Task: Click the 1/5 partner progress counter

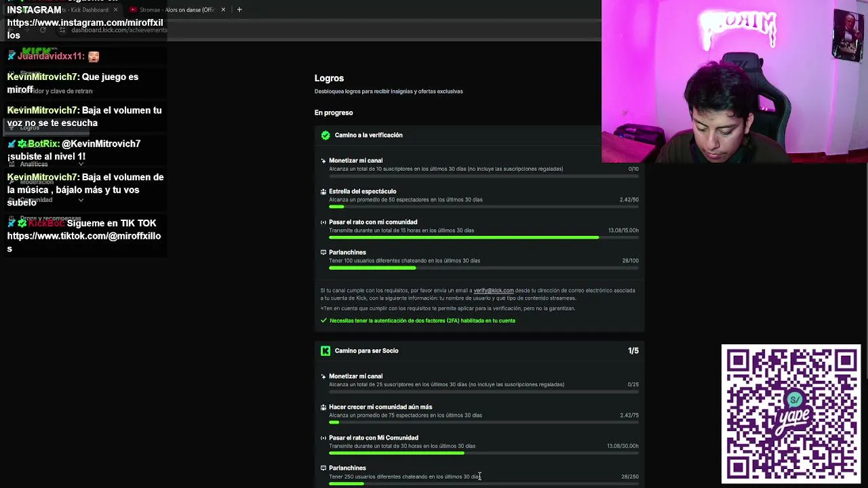Action: pos(633,350)
